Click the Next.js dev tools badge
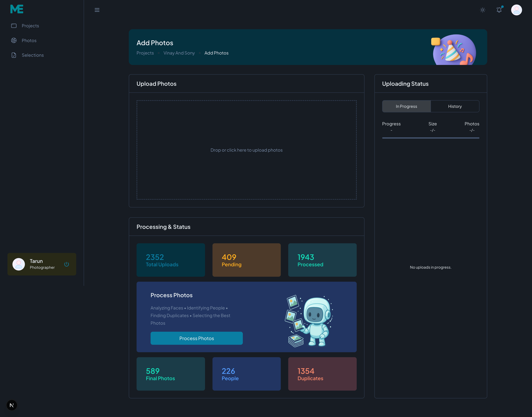This screenshot has height=417, width=532. [x=12, y=405]
